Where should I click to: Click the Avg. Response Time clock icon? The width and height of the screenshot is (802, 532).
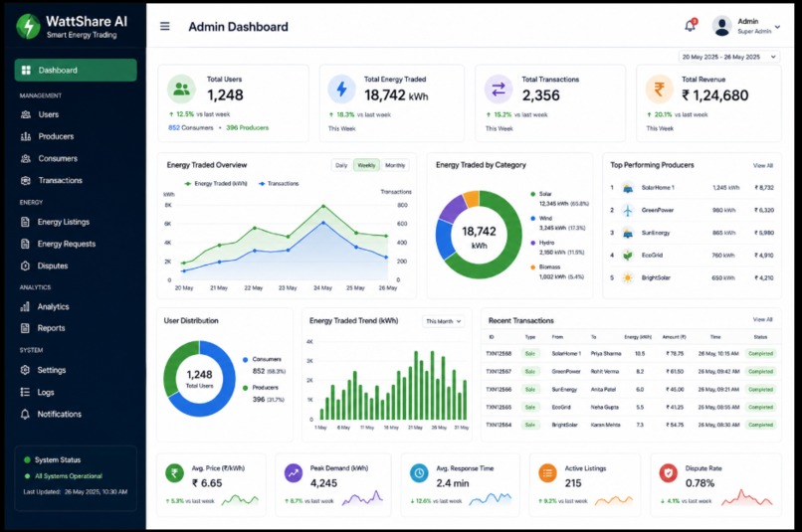tap(420, 473)
